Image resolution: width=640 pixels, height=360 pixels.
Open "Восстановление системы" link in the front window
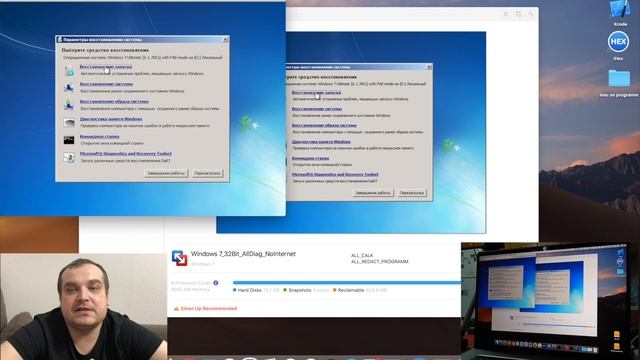pyautogui.click(x=106, y=84)
